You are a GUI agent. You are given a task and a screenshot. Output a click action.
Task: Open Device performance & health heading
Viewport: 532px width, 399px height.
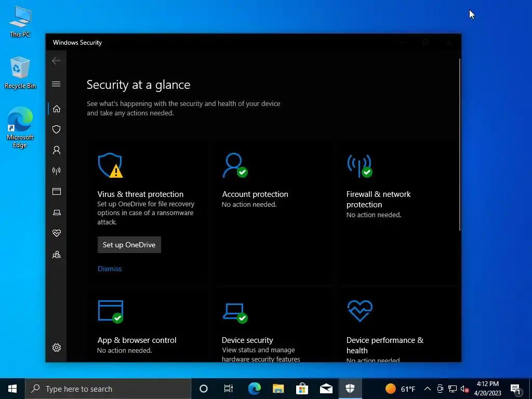(x=385, y=345)
